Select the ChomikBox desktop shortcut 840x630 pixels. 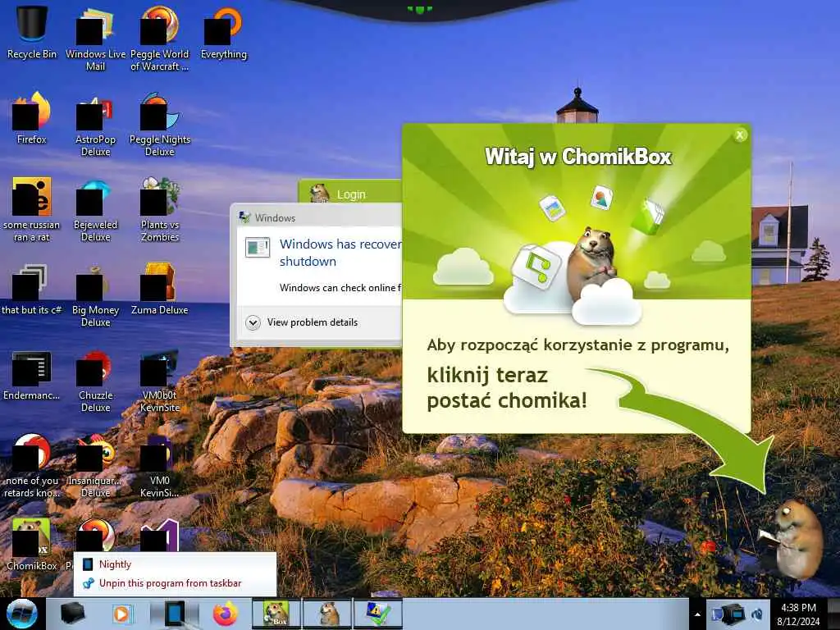(32, 546)
